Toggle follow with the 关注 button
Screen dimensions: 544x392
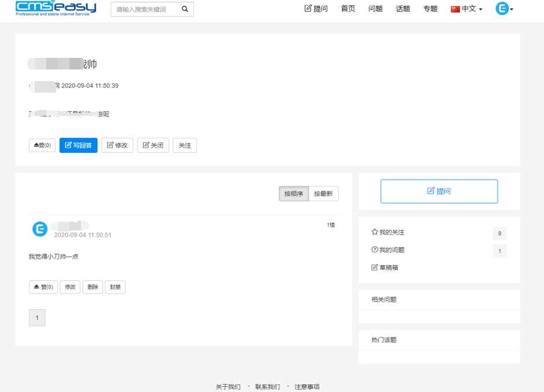pyautogui.click(x=185, y=145)
